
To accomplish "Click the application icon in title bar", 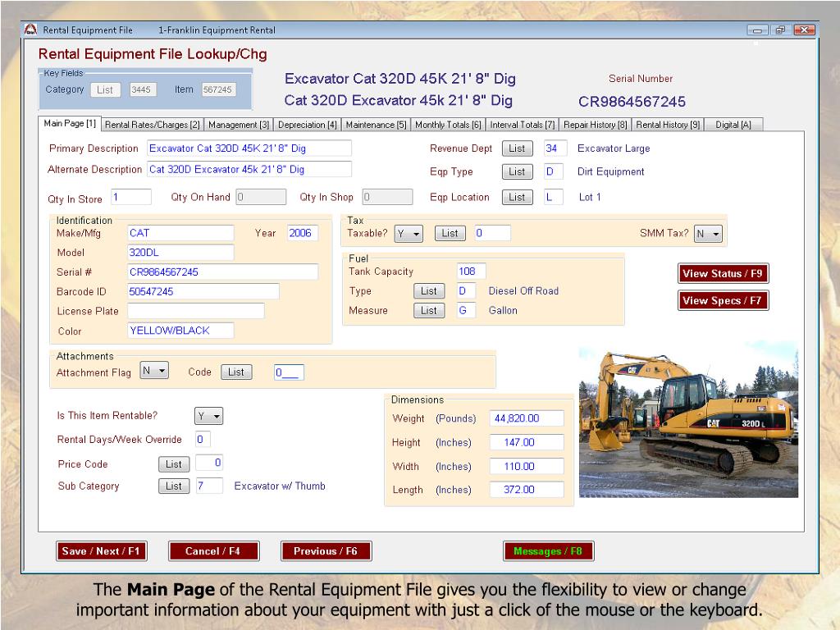I will click(30, 30).
